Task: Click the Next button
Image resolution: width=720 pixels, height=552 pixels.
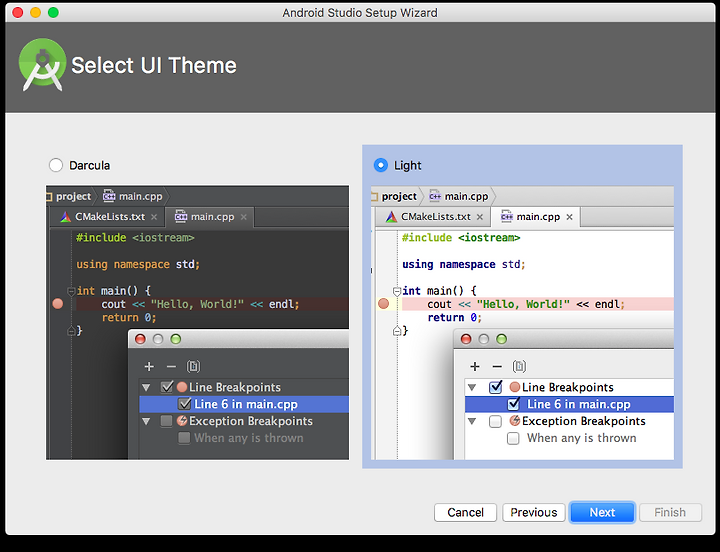Action: point(602,512)
